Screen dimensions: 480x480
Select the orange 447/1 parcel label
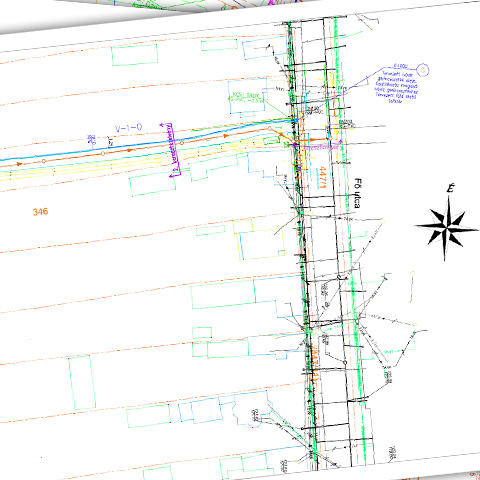322,177
